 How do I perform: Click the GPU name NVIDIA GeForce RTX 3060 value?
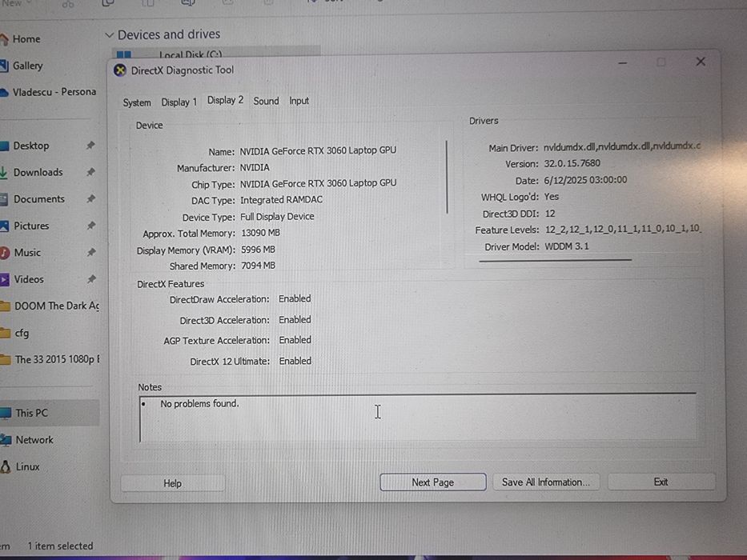(x=318, y=150)
